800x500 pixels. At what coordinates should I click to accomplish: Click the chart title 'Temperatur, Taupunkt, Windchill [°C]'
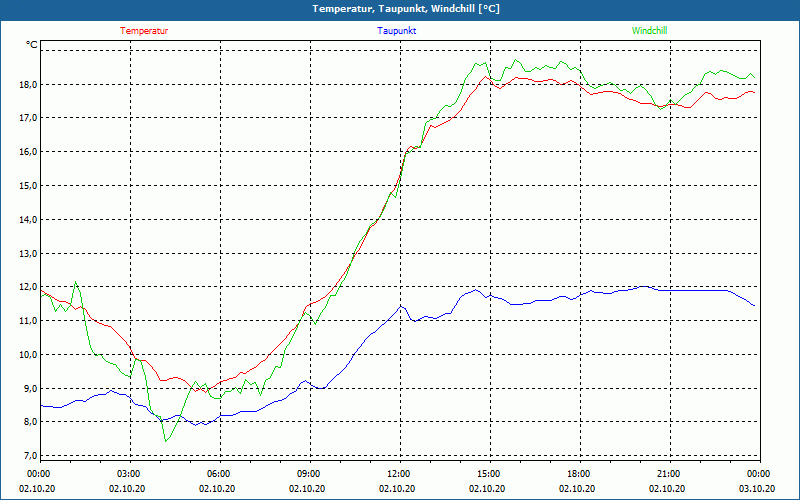coord(406,9)
